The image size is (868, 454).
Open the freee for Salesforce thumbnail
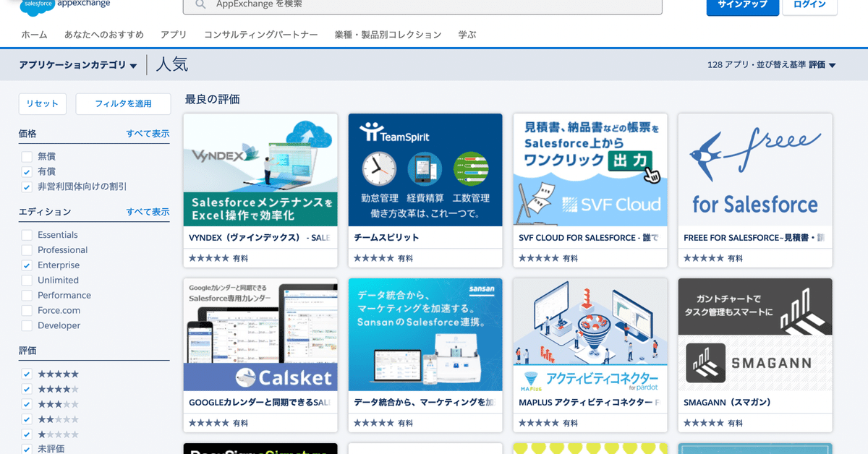click(x=755, y=170)
